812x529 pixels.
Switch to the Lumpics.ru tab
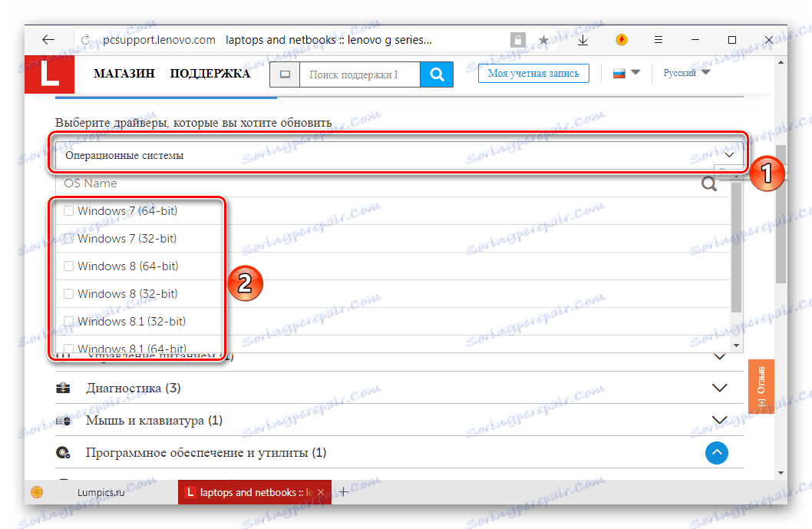pyautogui.click(x=101, y=492)
